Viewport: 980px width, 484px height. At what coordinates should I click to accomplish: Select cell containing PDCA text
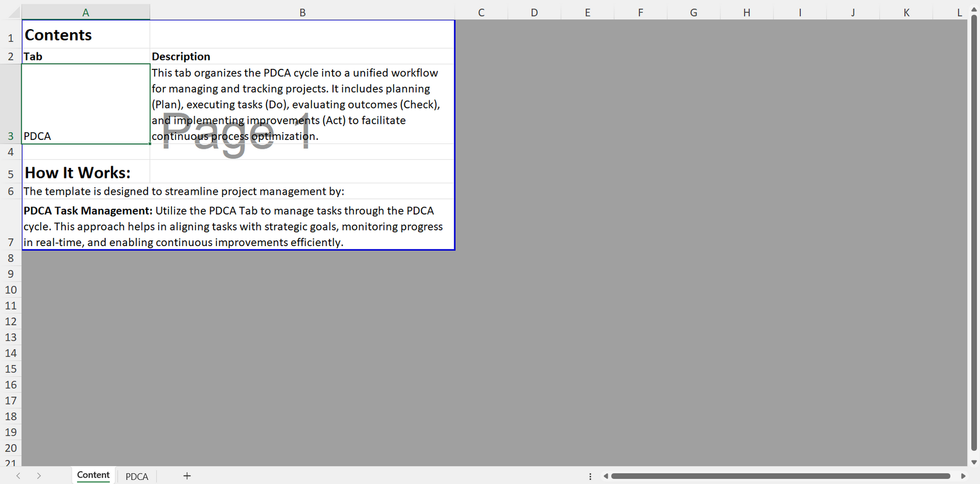(x=86, y=104)
